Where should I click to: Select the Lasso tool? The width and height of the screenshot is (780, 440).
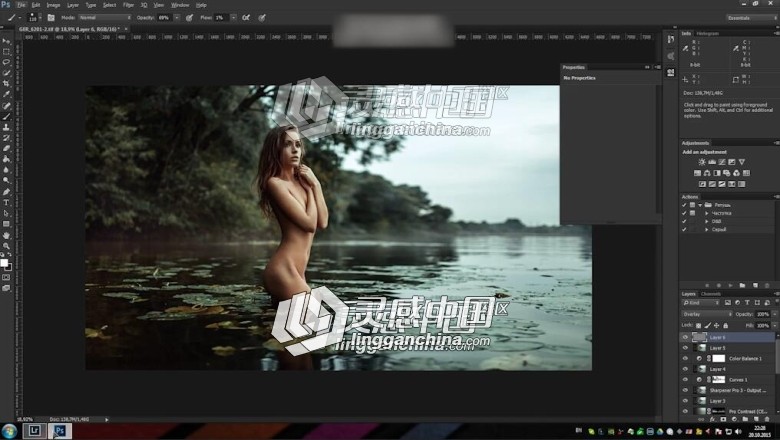coord(6,62)
